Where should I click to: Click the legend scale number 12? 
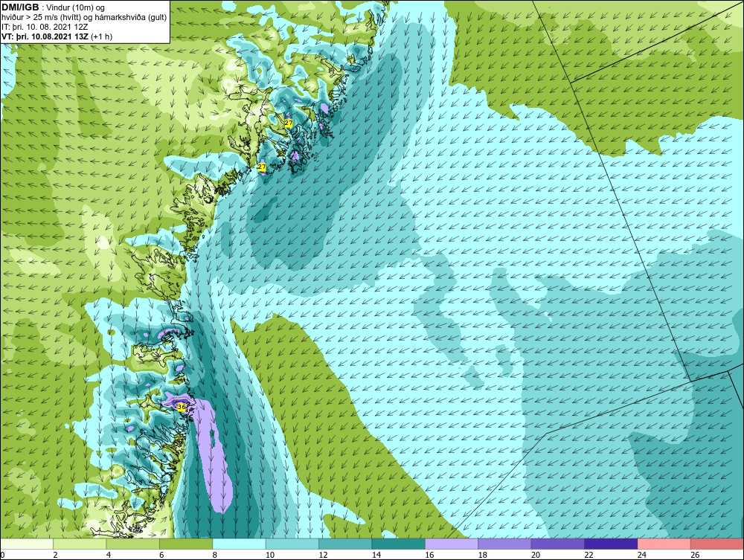pyautogui.click(x=323, y=555)
